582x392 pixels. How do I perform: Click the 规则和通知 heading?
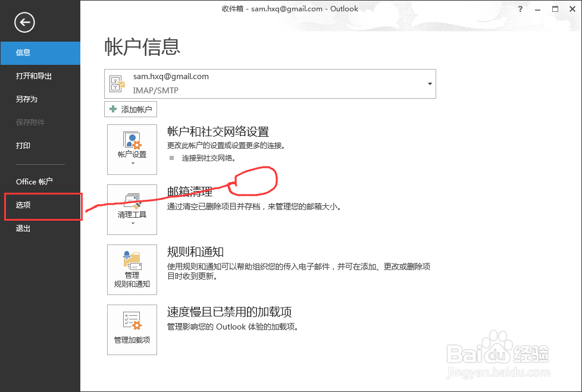click(x=195, y=252)
